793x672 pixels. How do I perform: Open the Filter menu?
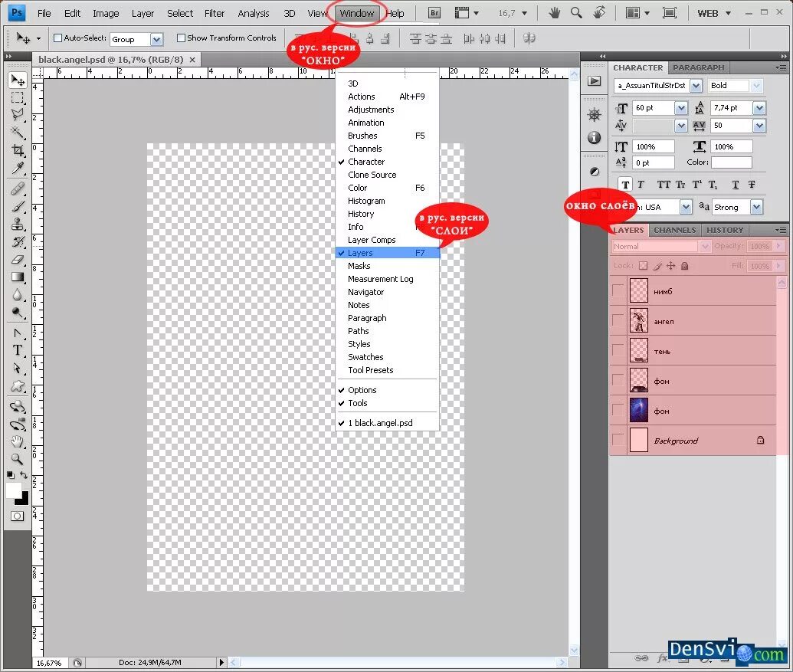[x=215, y=13]
